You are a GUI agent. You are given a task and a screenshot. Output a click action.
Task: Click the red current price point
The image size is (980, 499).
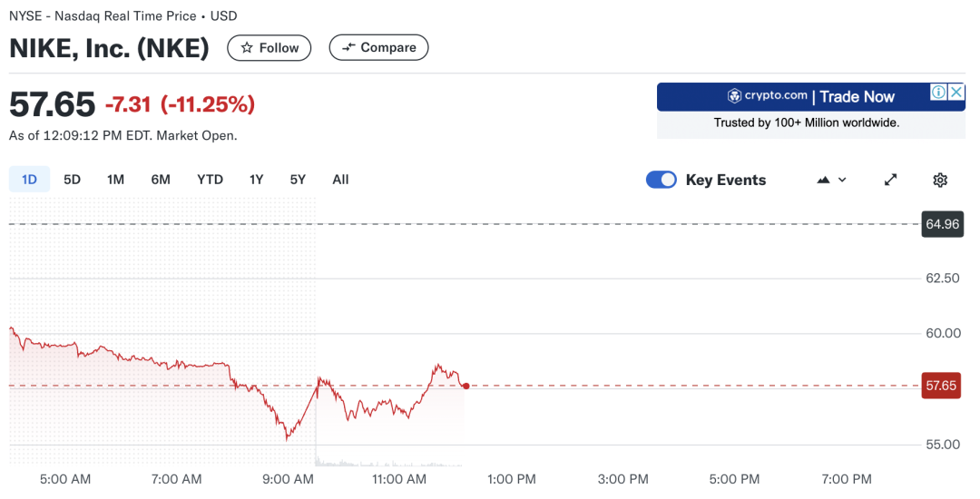[x=465, y=386]
